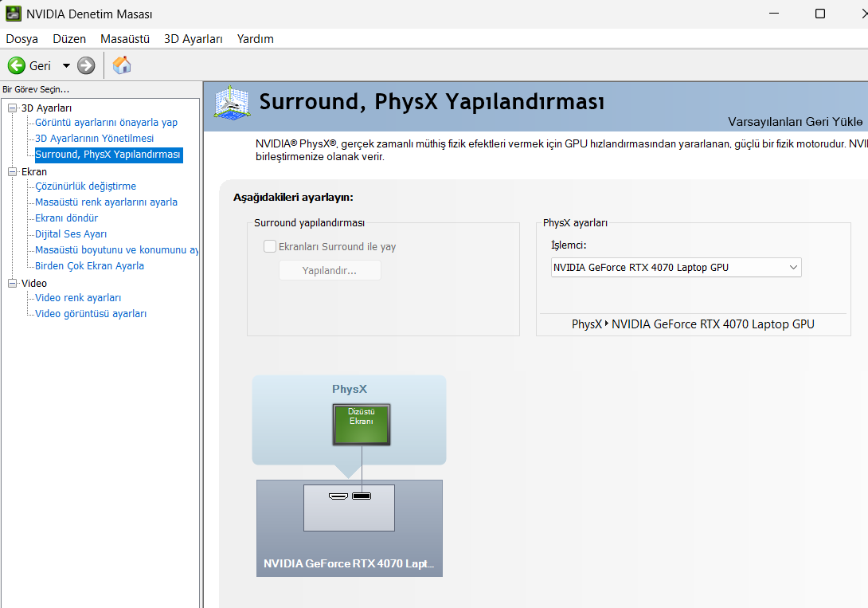Image resolution: width=868 pixels, height=608 pixels.
Task: Open Dijital Ses Ayarı page
Action: (71, 234)
